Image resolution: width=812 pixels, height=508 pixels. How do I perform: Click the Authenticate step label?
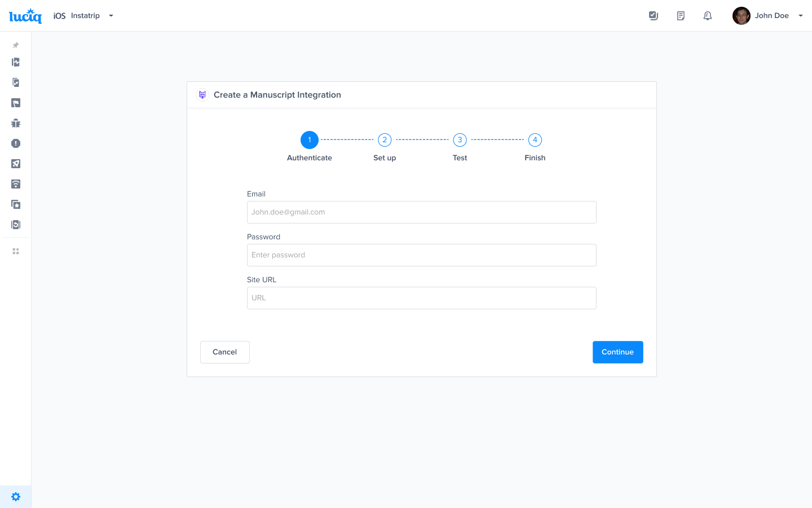[x=310, y=158]
